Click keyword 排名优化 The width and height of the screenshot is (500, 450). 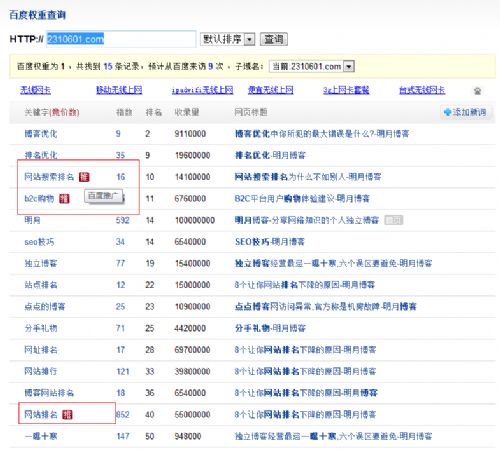(41, 155)
